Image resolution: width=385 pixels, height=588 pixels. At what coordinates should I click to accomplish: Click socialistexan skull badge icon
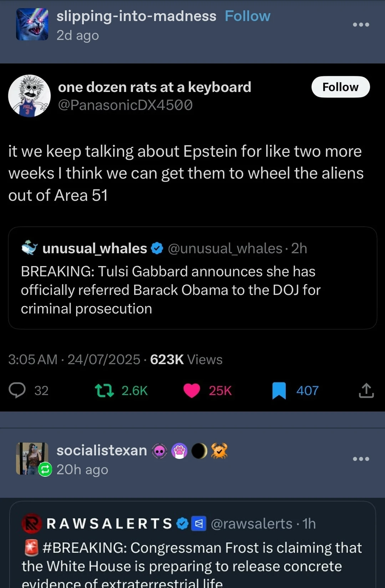159,451
